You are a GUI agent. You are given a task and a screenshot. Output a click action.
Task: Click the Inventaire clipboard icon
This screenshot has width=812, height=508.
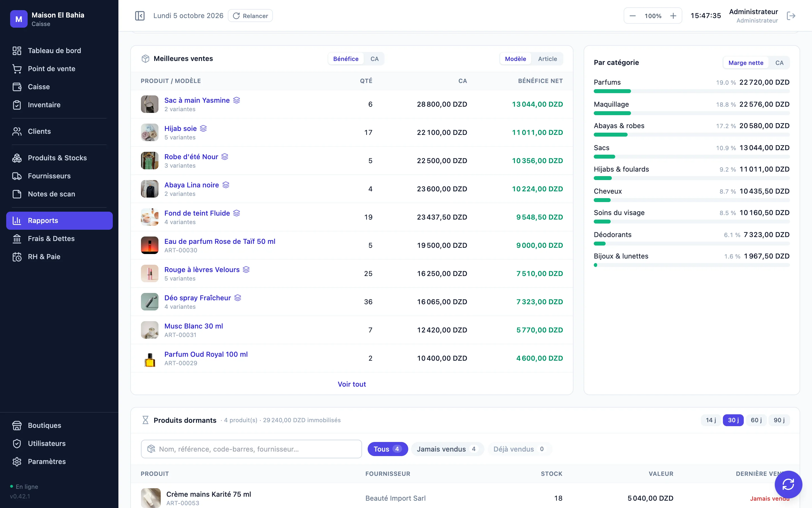pyautogui.click(x=17, y=105)
